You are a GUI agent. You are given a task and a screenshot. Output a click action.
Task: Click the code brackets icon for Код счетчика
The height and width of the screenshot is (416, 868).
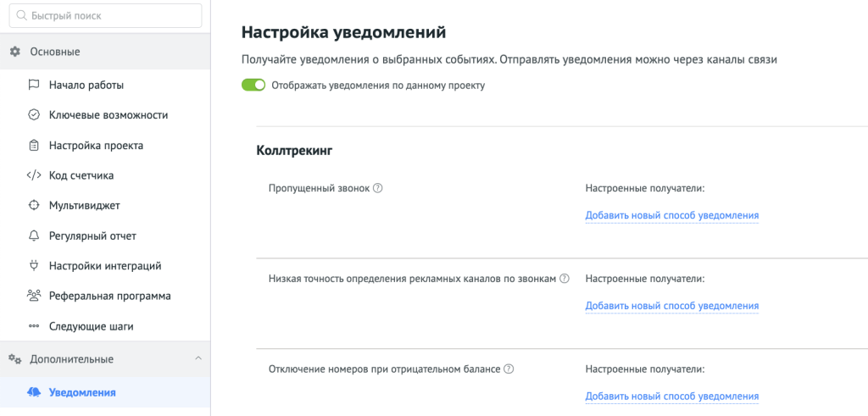34,175
